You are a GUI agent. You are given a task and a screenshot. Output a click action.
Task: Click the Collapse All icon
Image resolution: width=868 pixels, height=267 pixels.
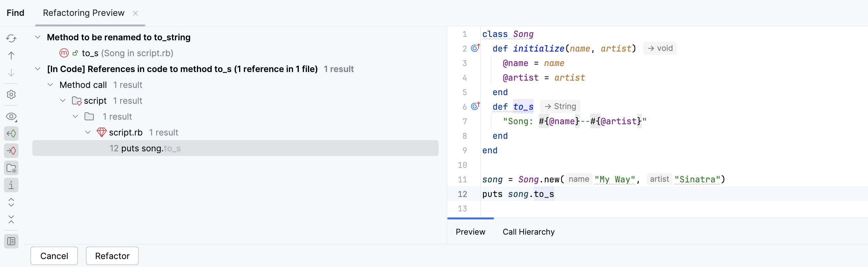11,220
